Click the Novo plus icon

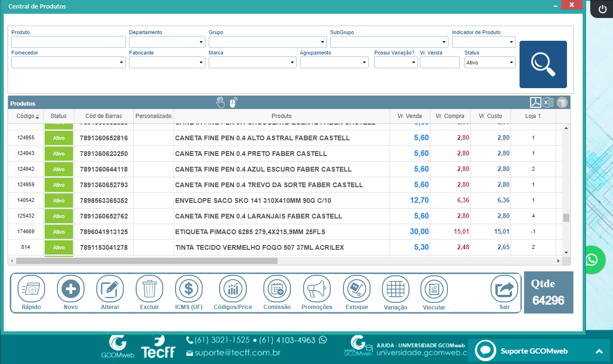point(71,289)
